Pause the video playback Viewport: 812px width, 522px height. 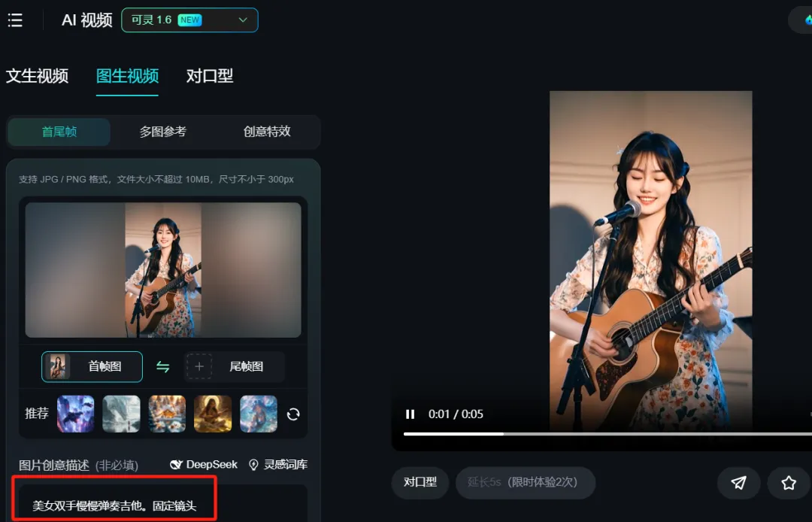[x=411, y=414]
